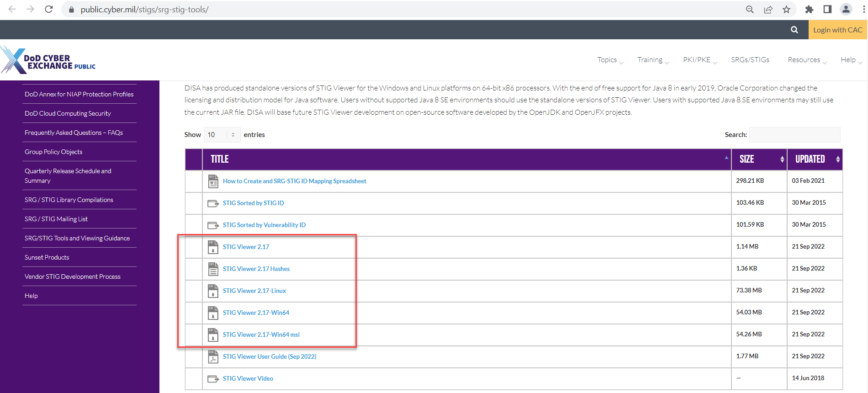
Task: Sort the table by SIZE column
Action: [759, 159]
